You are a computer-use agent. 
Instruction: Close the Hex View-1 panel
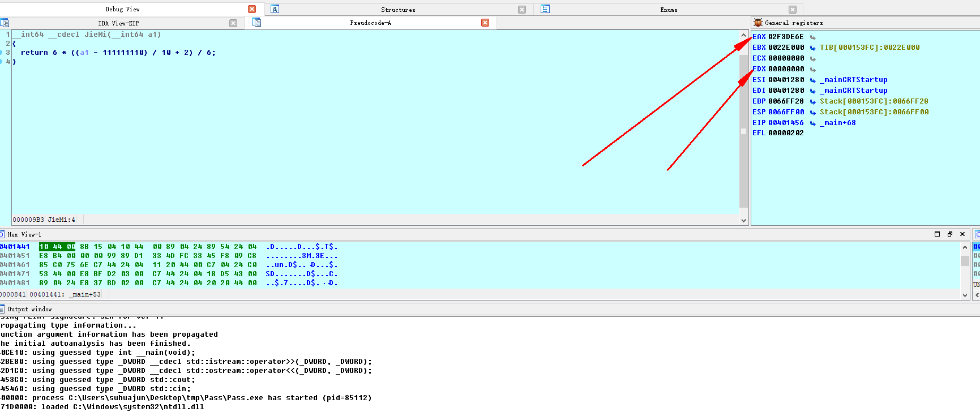point(962,234)
